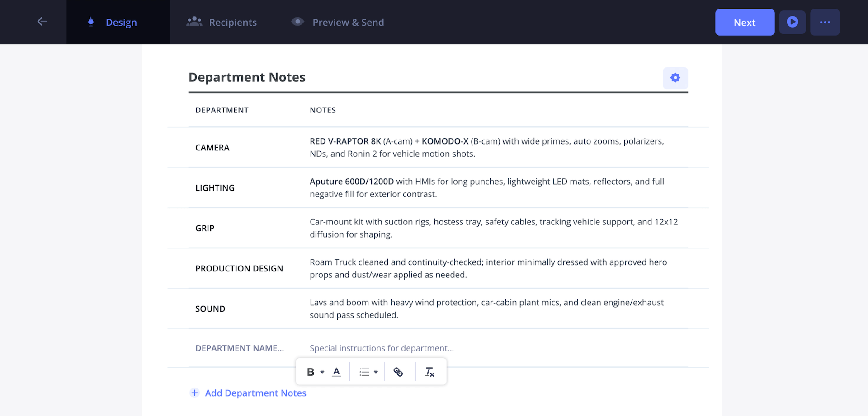Click the Department Name input field
The image size is (868, 416).
[240, 348]
